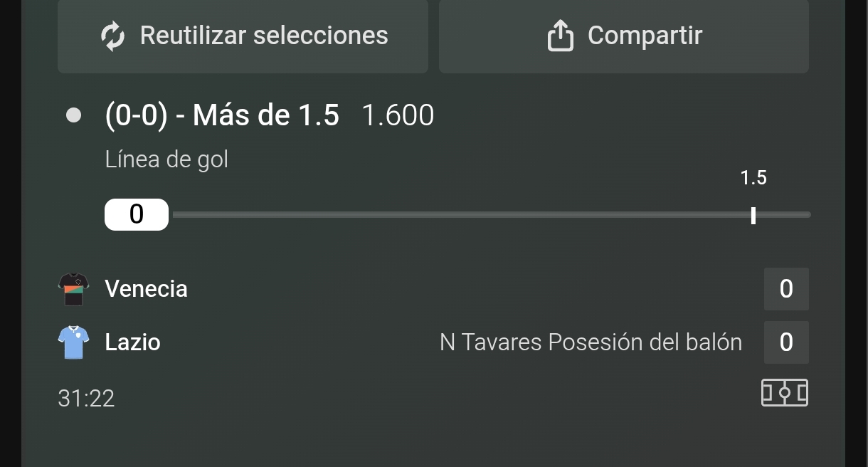Screen dimensions: 868x467
Task: Click the goal line progress track
Action: [x=492, y=214]
